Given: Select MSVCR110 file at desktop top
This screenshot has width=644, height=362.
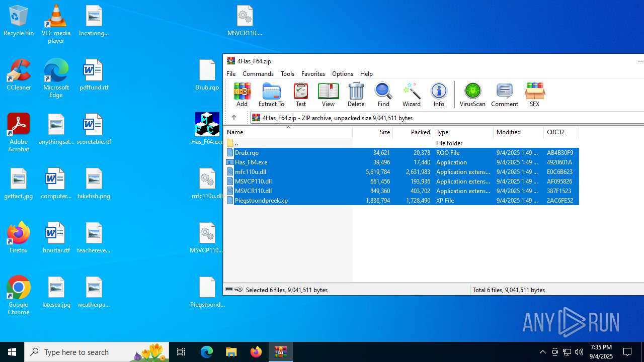Looking at the screenshot, I should 245,21.
